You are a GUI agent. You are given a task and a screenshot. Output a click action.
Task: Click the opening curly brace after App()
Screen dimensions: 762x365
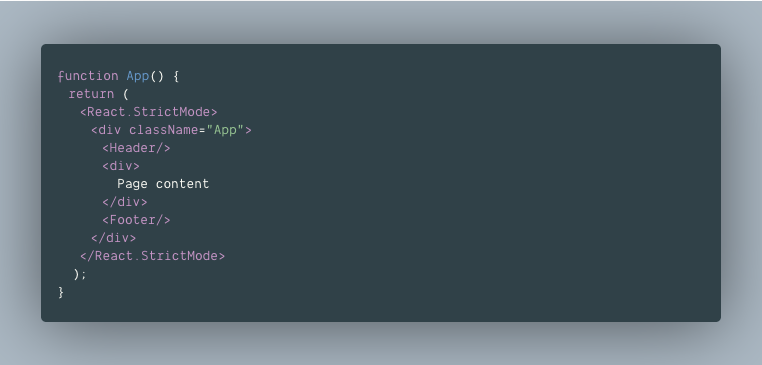[x=176, y=76]
